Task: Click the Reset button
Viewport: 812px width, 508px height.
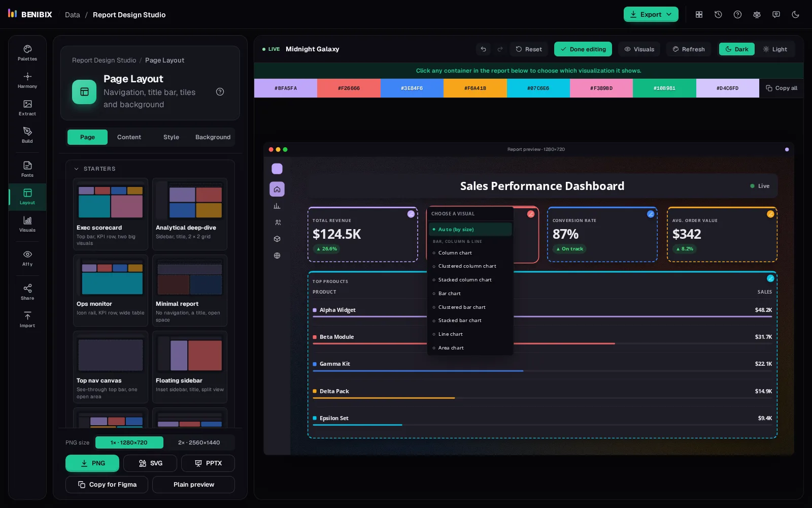Action: [529, 49]
